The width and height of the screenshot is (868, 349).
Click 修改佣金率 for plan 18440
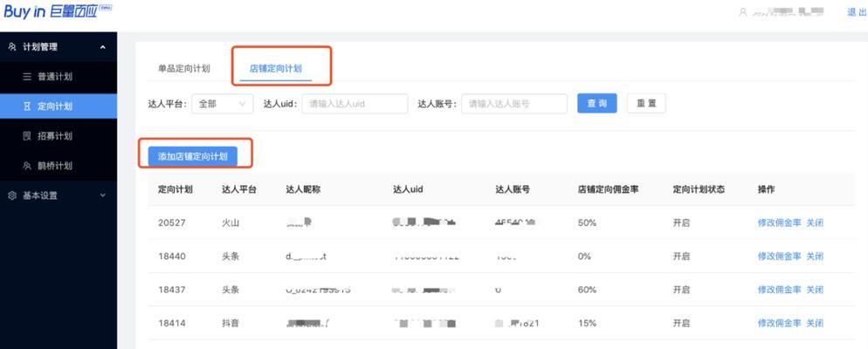779,257
